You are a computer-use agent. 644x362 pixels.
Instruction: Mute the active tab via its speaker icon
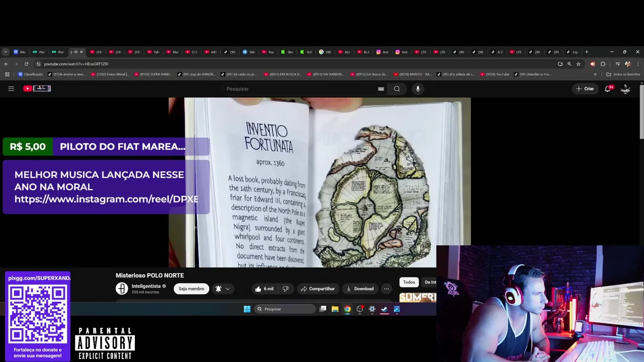tap(76, 52)
